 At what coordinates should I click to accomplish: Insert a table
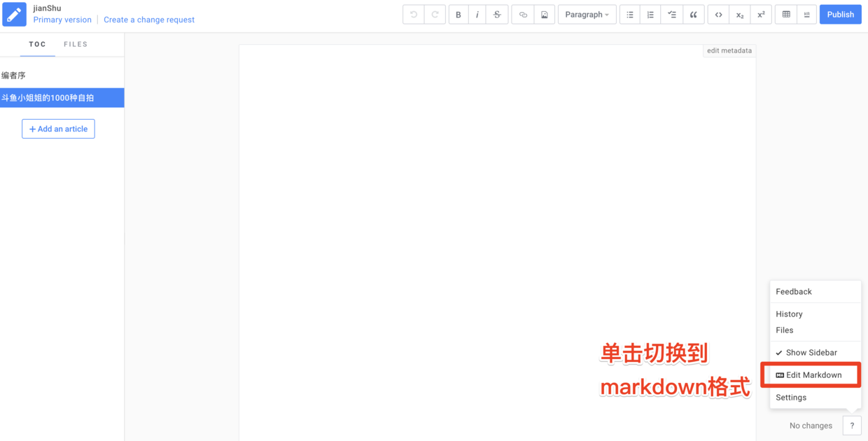coord(785,14)
